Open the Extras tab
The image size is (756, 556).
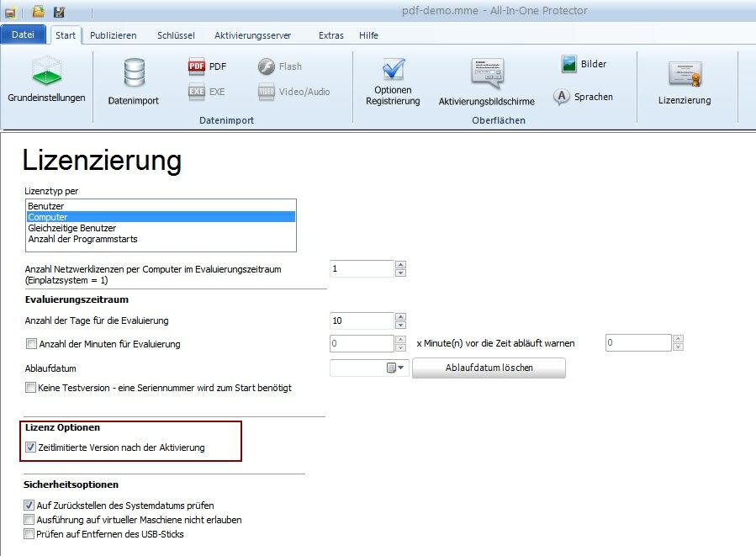pyautogui.click(x=331, y=35)
